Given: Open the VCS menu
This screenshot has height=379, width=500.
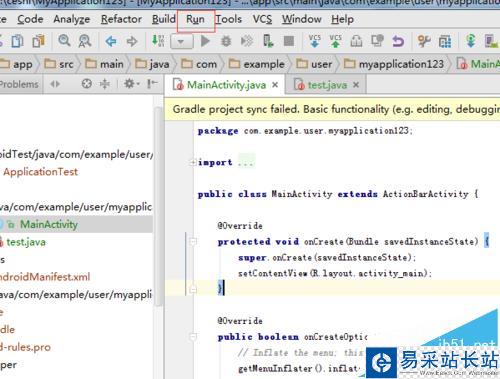Looking at the screenshot, I should [x=262, y=19].
